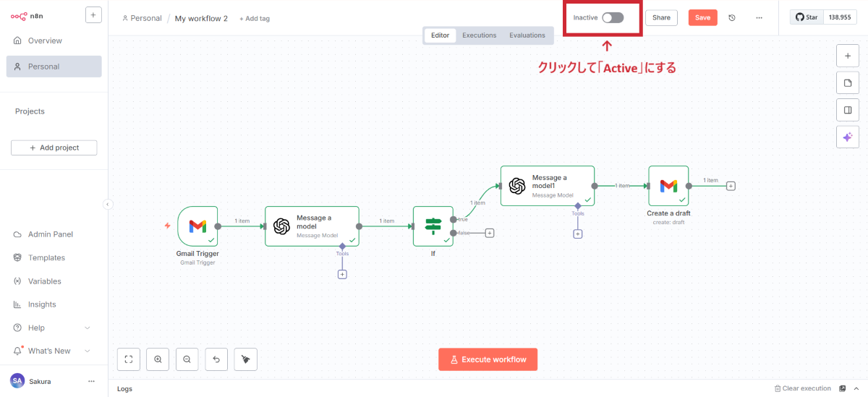Fit workflow to view icon
The image size is (868, 397).
(x=128, y=359)
